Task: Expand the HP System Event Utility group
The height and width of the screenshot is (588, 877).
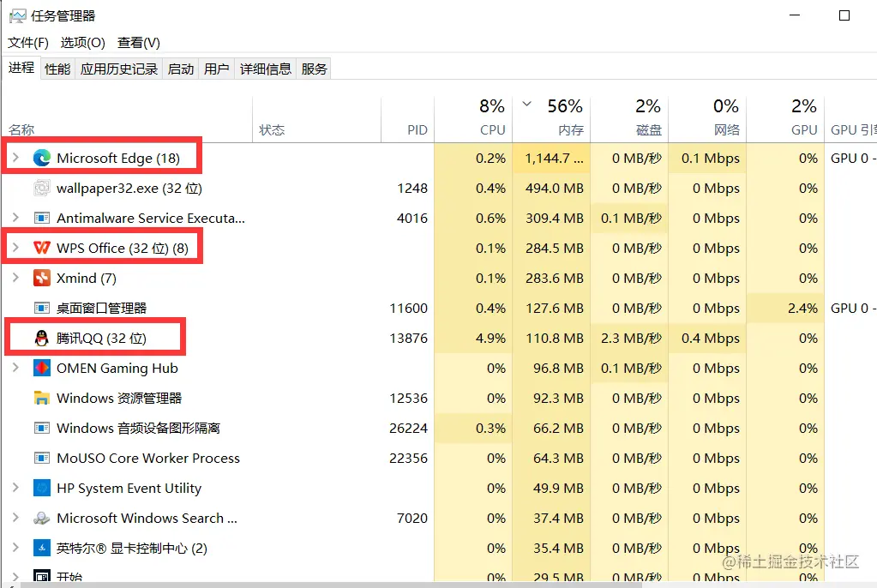Action: click(15, 488)
